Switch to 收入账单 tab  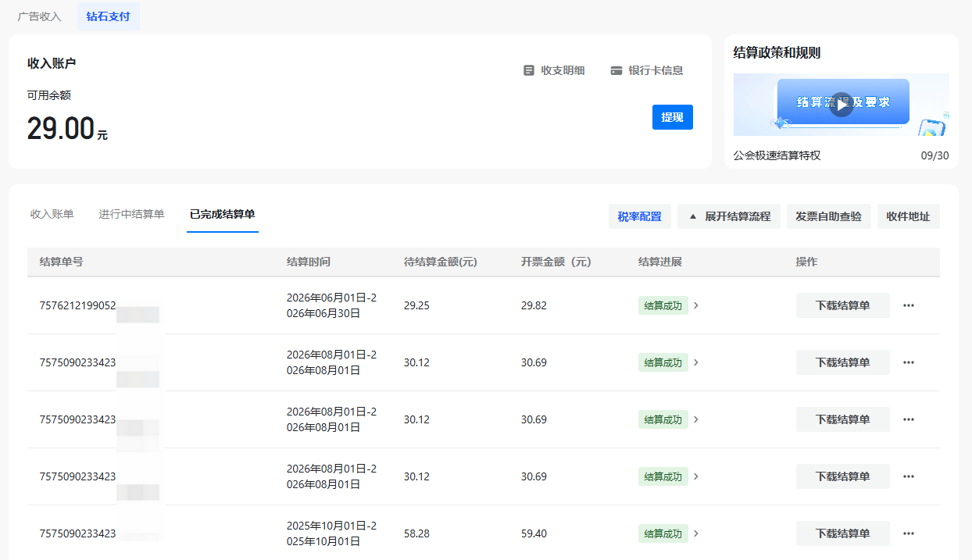(52, 214)
